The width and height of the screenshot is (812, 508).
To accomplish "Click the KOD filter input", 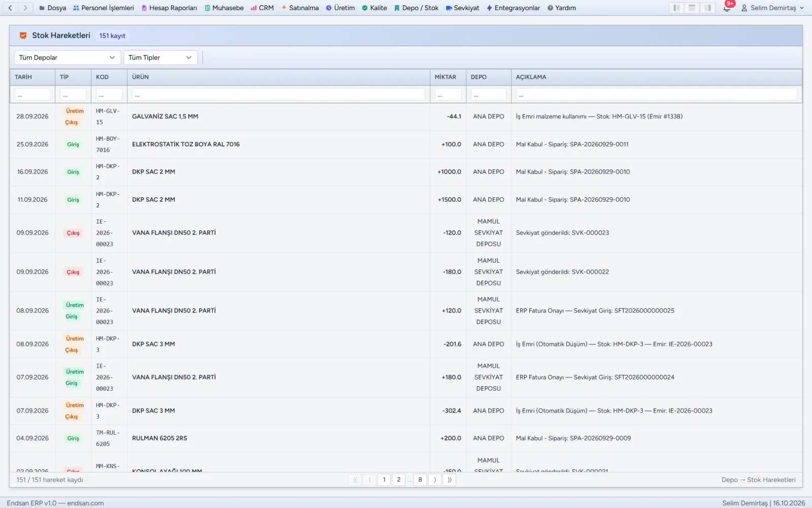I will (x=109, y=94).
